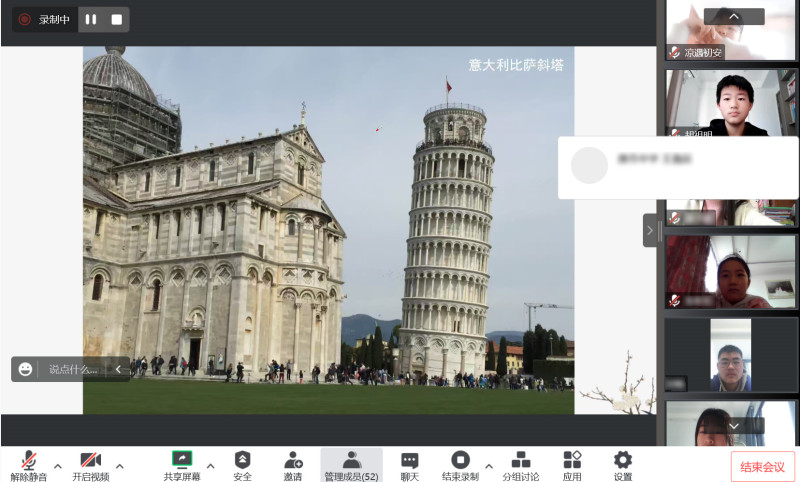Open 设置 settings gear
800x482 pixels.
point(623,465)
